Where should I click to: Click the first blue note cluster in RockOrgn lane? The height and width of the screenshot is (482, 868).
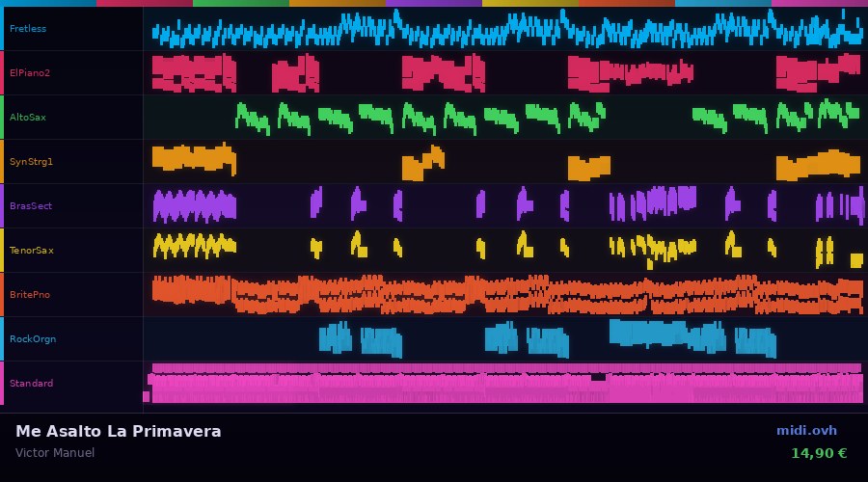[336, 338]
